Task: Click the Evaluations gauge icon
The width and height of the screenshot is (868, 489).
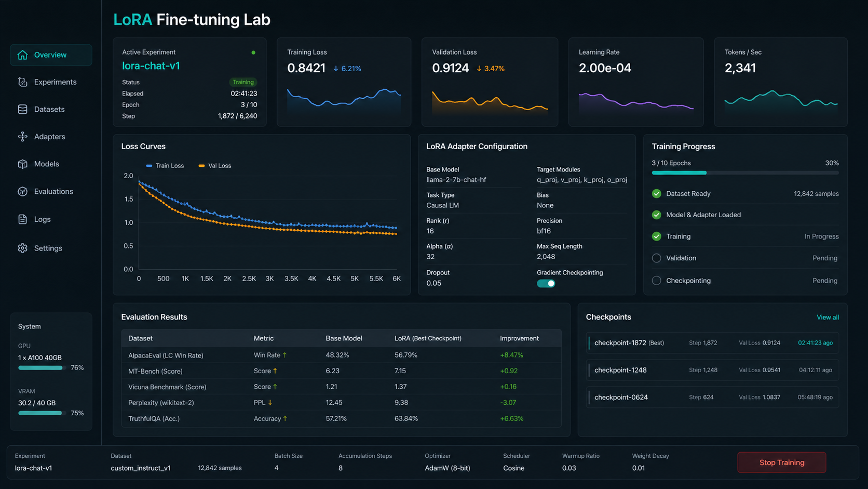Action: point(22,192)
